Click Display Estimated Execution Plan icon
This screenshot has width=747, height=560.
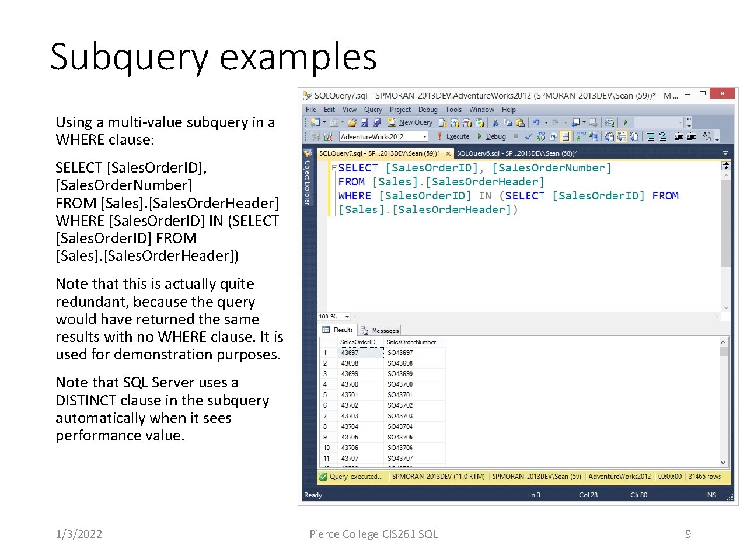(541, 136)
